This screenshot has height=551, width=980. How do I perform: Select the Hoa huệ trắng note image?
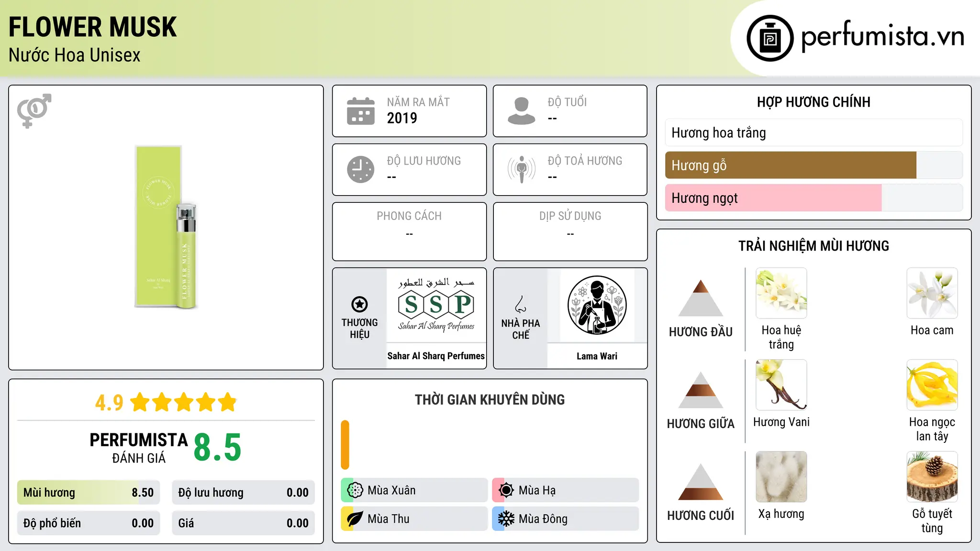click(x=781, y=293)
